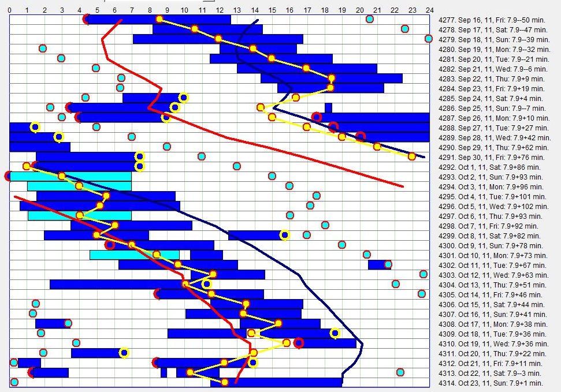Viewport: 561px width, 392px height.
Task: Click the cyan dot in row 4279 at hour 24
Action: [428, 39]
